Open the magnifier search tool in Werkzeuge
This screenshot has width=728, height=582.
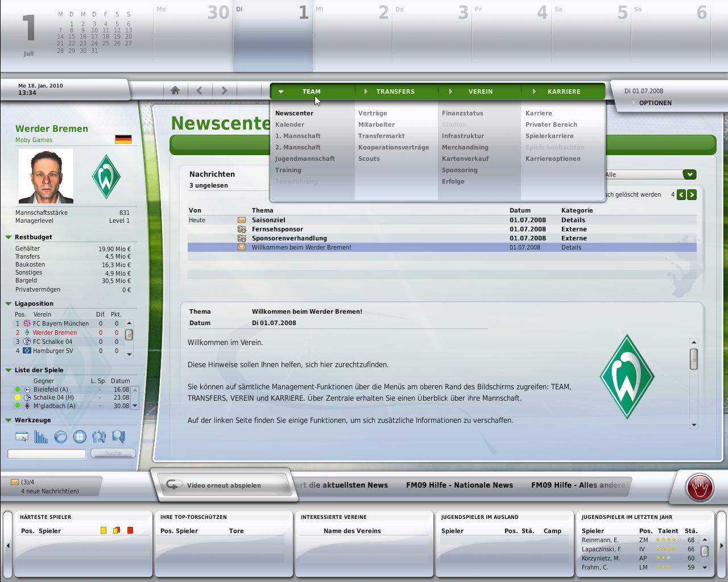pos(118,436)
